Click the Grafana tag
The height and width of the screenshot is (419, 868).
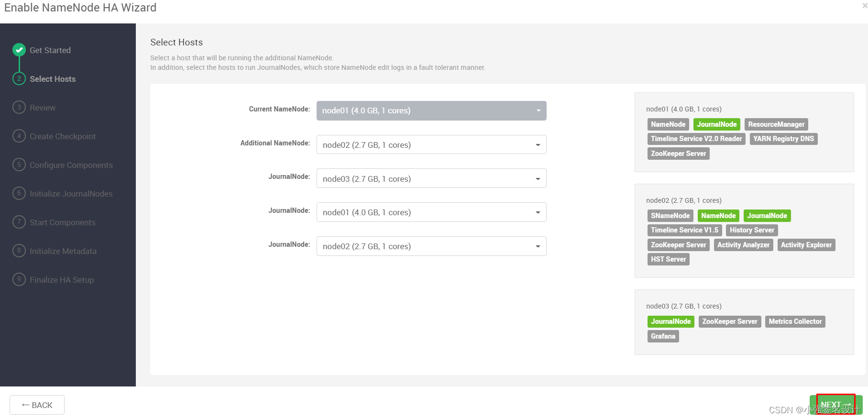pyautogui.click(x=663, y=336)
